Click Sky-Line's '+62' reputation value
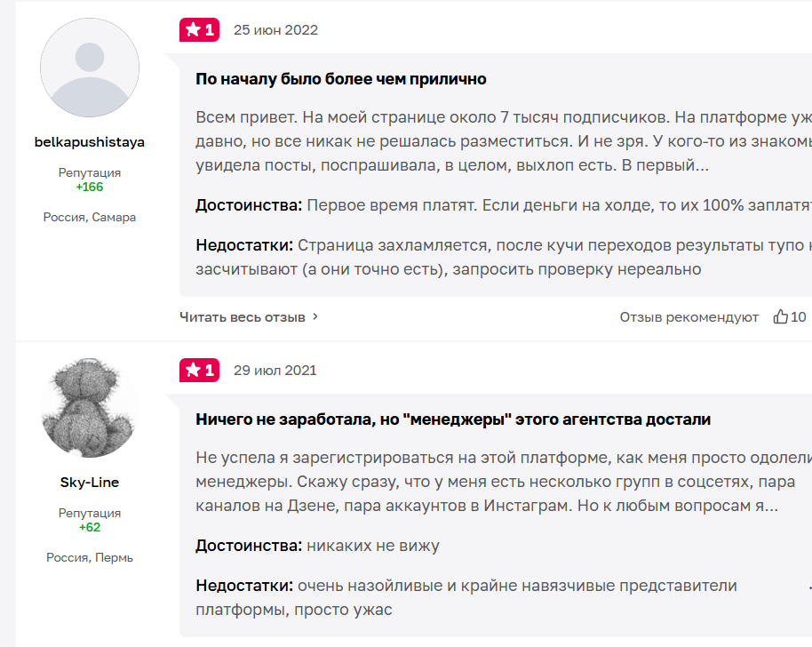This screenshot has height=647, width=812. point(89,526)
